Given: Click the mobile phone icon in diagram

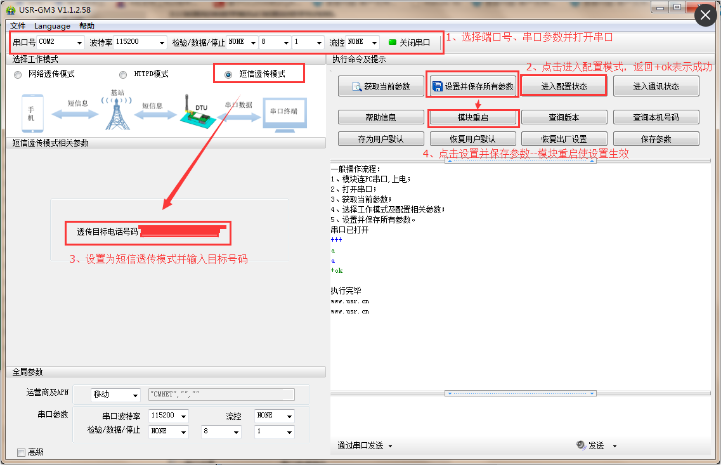Looking at the screenshot, I should [30, 112].
